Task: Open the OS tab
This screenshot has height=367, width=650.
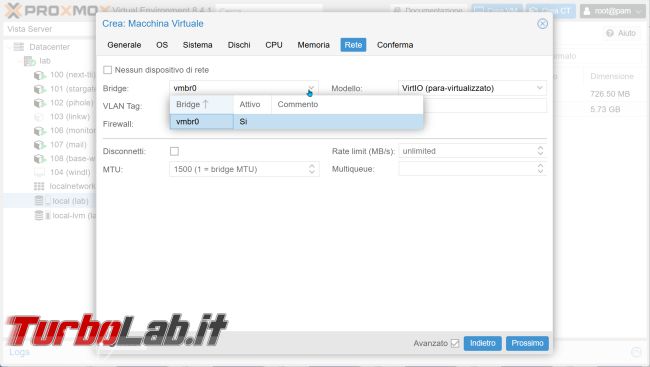Action: (x=162, y=45)
